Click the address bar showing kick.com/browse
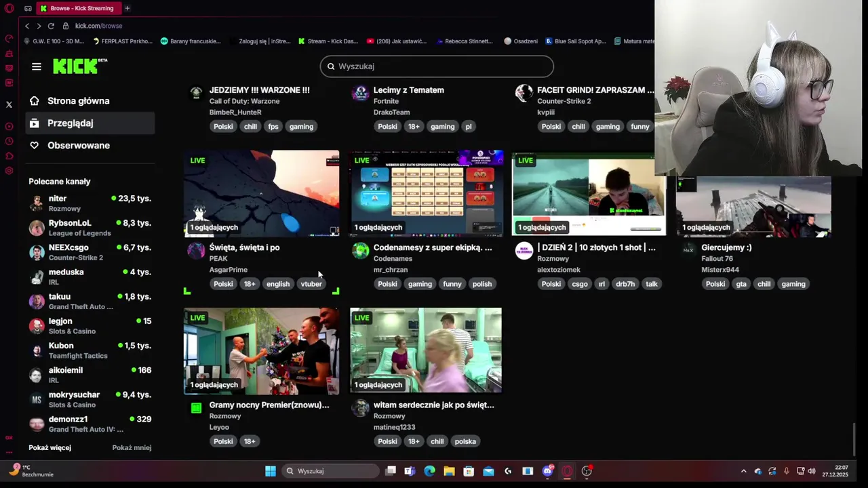This screenshot has height=488, width=868. coord(98,26)
